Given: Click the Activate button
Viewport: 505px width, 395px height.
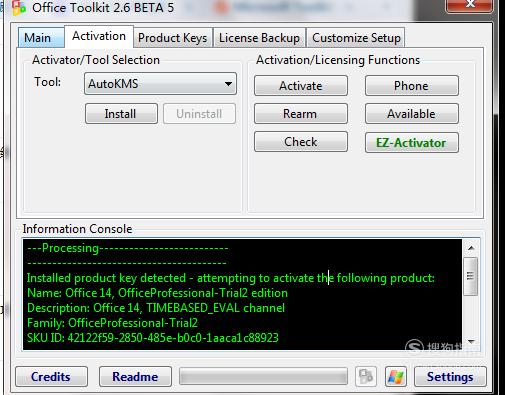Looking at the screenshot, I should pyautogui.click(x=301, y=86).
